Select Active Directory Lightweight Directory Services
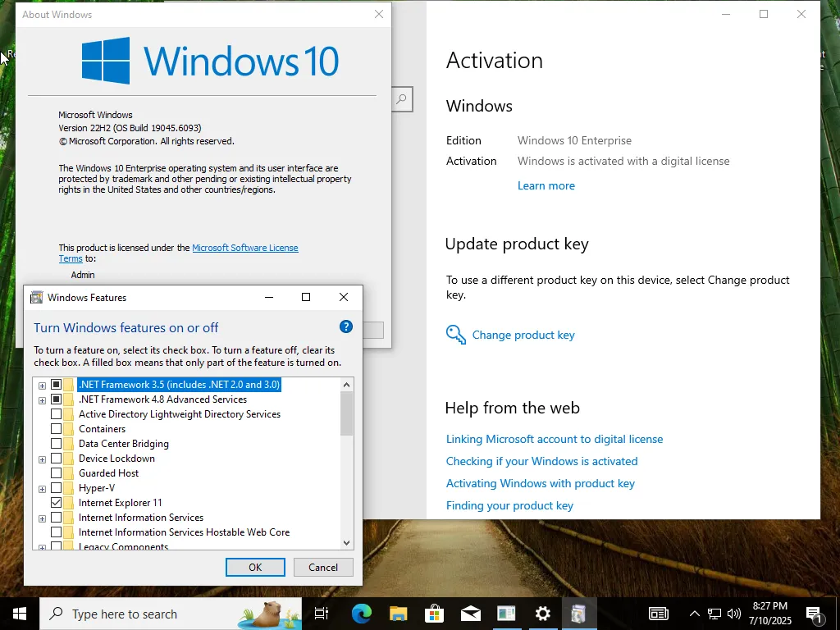The height and width of the screenshot is (630, 840). click(180, 414)
